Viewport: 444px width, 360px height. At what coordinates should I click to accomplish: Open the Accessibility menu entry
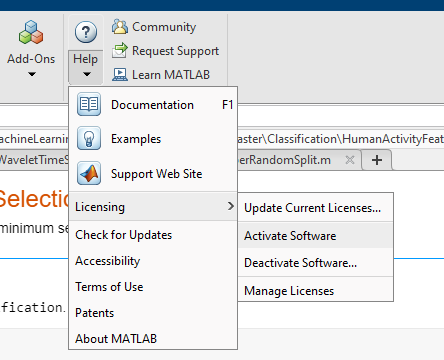pyautogui.click(x=153, y=261)
